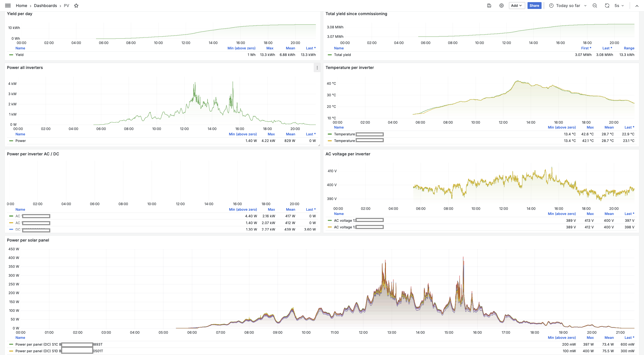The image size is (644, 355).
Task: Refresh the dashboard now
Action: point(607,6)
